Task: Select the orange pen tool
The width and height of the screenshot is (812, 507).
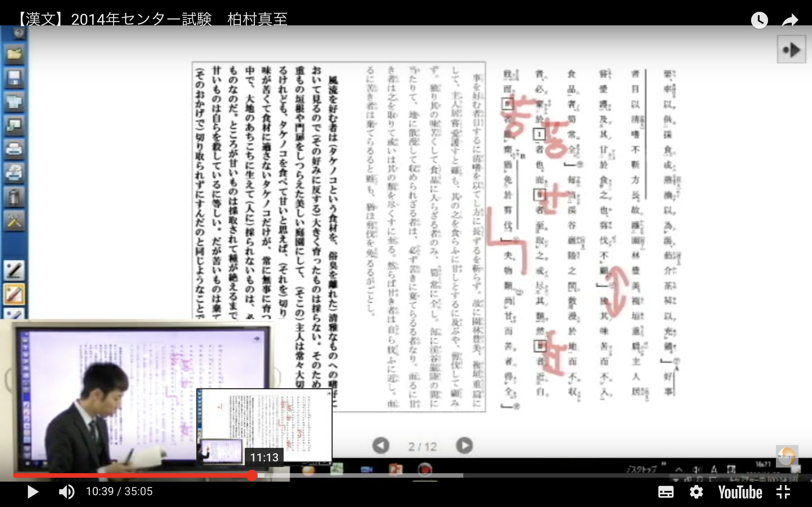Action: [x=14, y=294]
